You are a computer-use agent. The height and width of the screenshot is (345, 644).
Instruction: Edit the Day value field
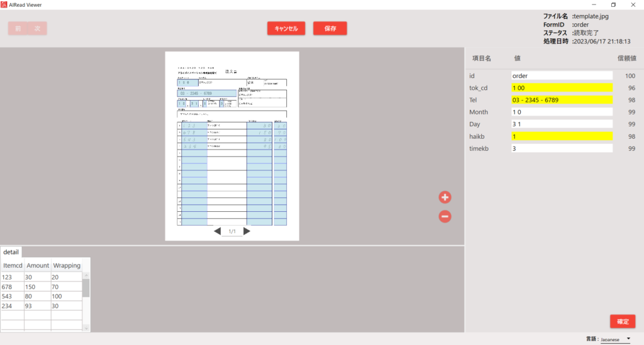tap(562, 124)
